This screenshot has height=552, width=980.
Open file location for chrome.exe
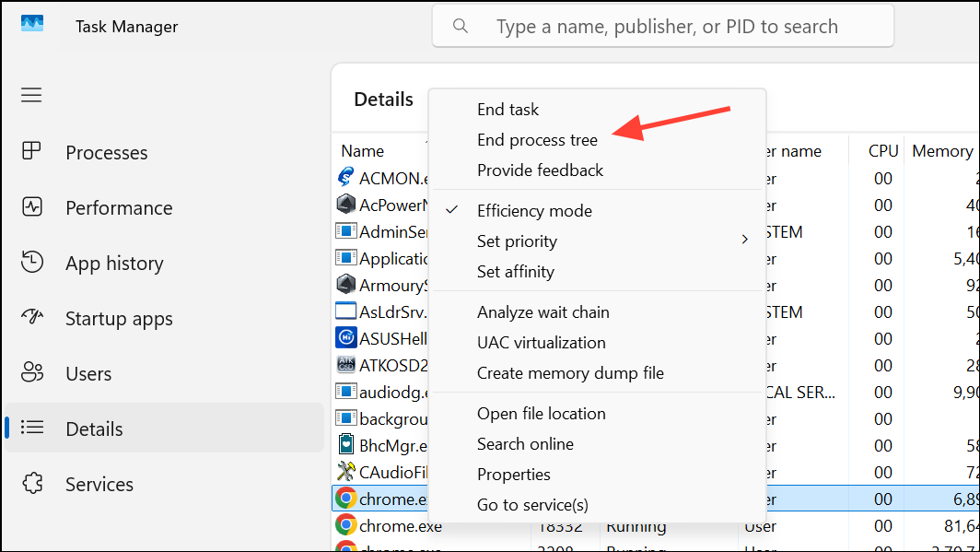click(542, 413)
